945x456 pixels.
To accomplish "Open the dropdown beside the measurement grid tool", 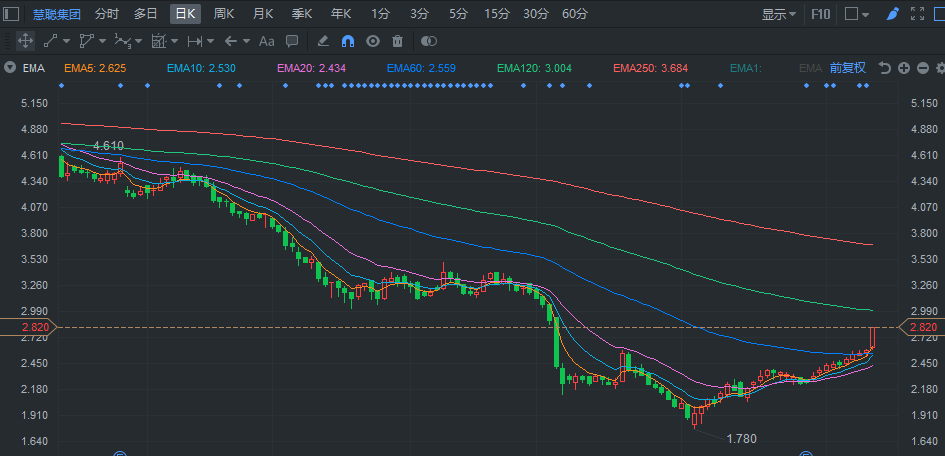I will 174,41.
